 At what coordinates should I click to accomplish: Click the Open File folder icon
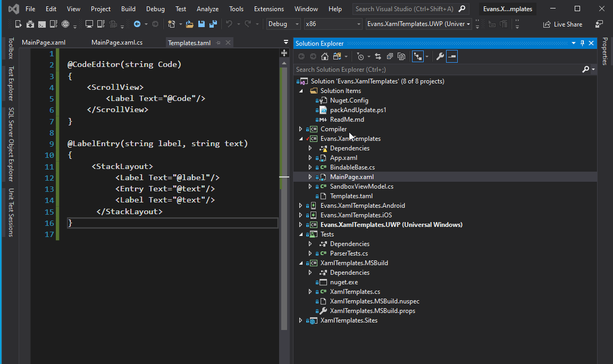click(x=190, y=24)
